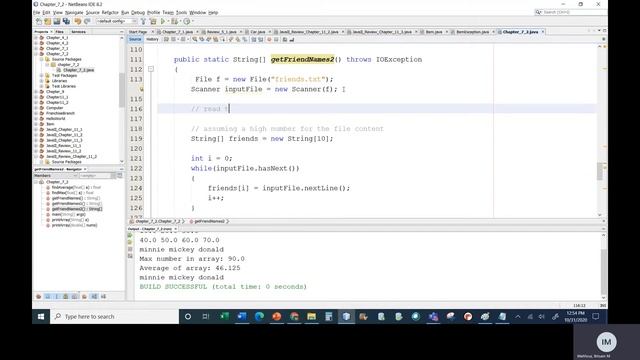Viewport: 640px width, 360px height.
Task: Expand the Test Packages node
Action: (41, 76)
